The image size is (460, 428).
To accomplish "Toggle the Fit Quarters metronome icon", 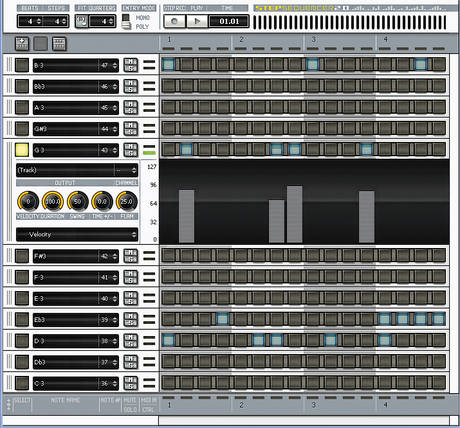I will pyautogui.click(x=81, y=21).
